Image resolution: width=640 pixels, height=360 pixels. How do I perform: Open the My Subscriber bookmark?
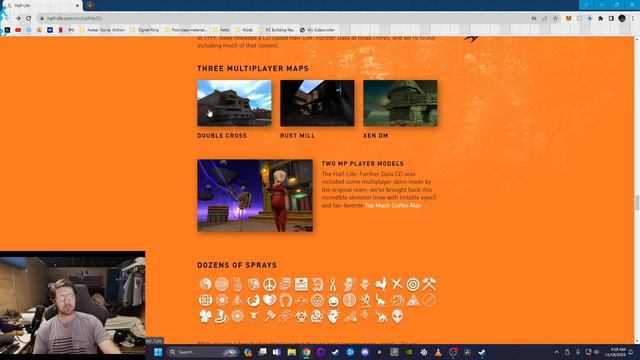click(x=317, y=30)
